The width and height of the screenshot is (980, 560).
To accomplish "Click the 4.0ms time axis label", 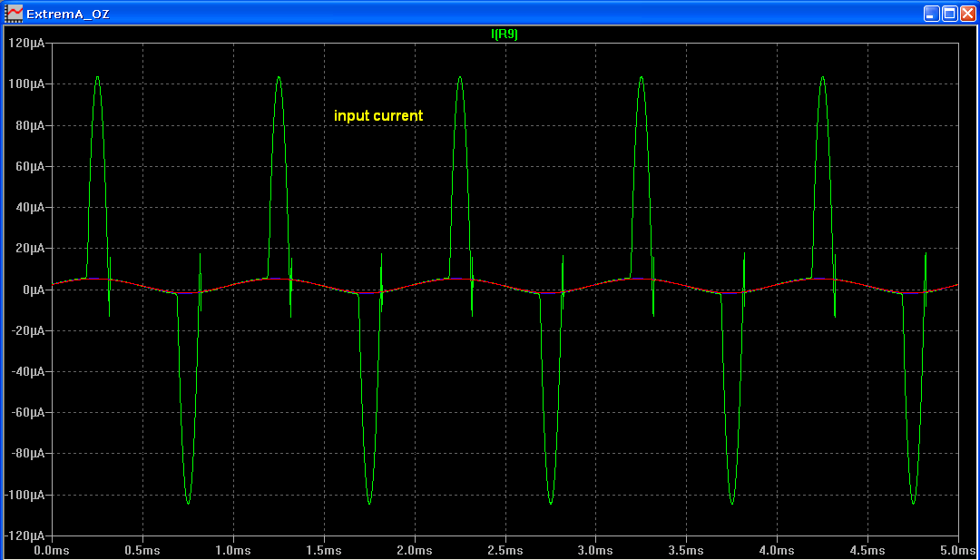I will coord(778,551).
